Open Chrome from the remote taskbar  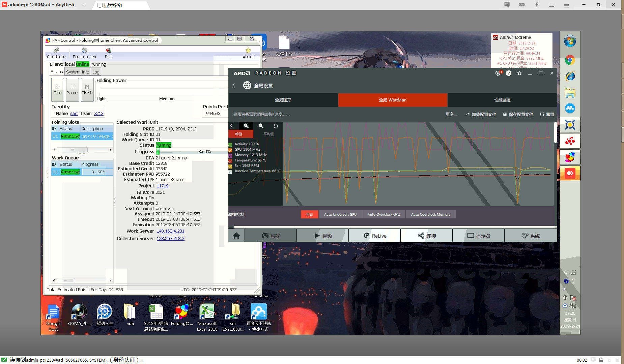[x=570, y=60]
